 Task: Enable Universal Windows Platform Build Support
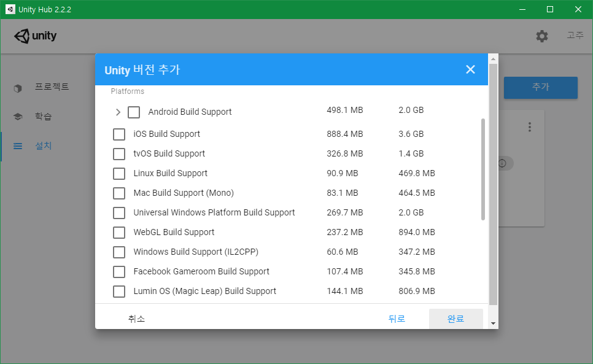click(119, 213)
